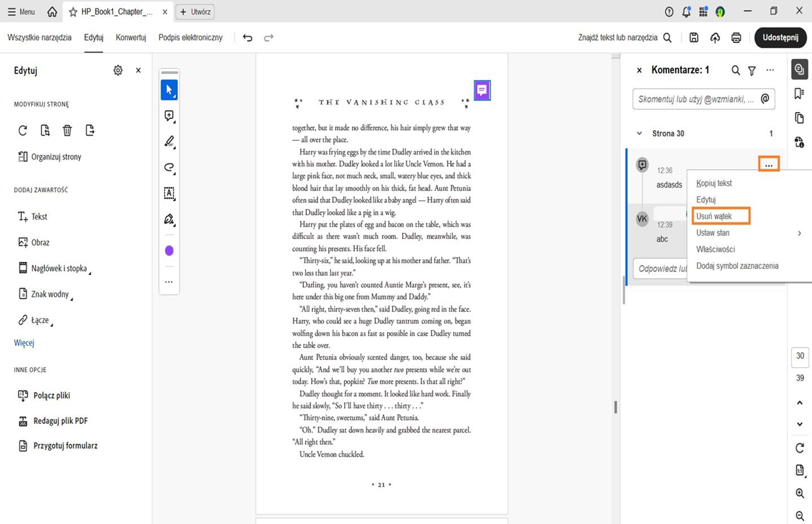
Task: Open the purple color swatch
Action: [169, 251]
